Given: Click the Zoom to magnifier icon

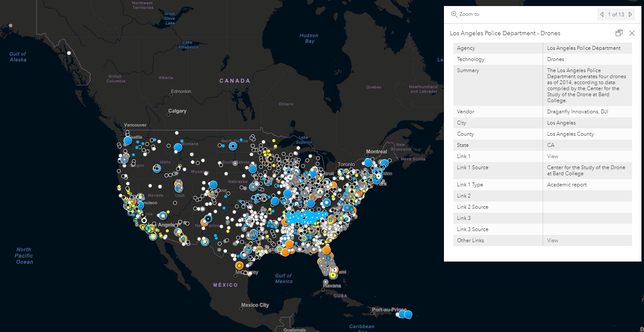Looking at the screenshot, I should [x=454, y=14].
